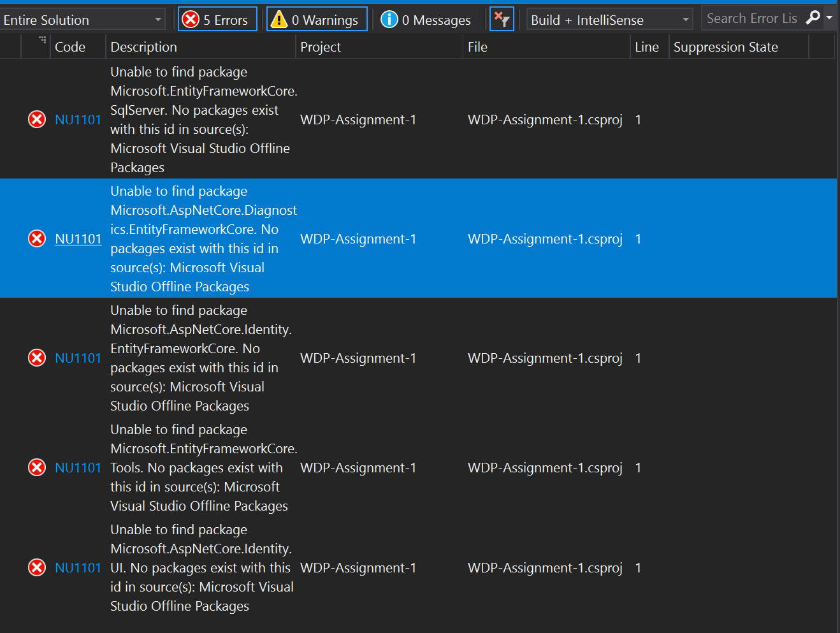Click error icon of Identity.EntityFrameworkCore row
The image size is (840, 633).
click(x=37, y=358)
